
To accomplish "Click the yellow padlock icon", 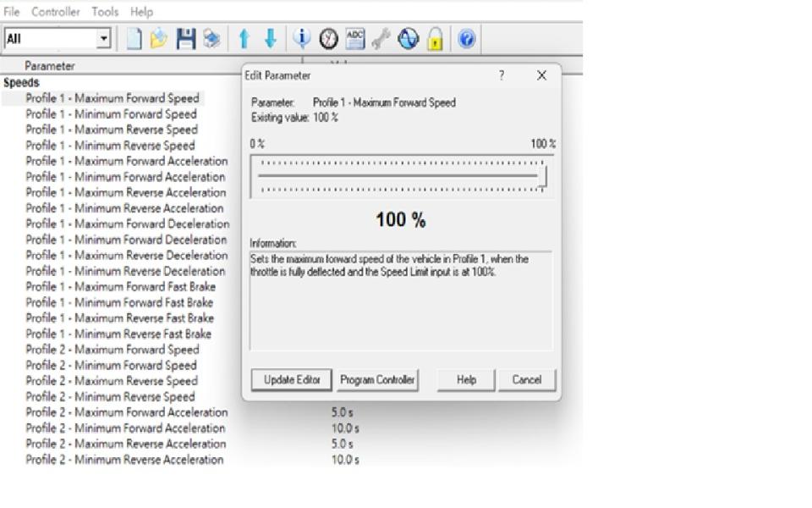I will (435, 39).
